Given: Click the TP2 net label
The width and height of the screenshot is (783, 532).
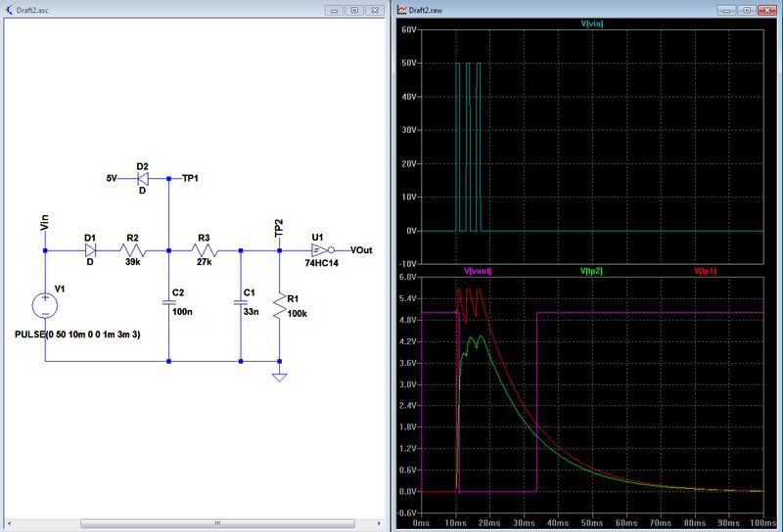Looking at the screenshot, I should 279,228.
